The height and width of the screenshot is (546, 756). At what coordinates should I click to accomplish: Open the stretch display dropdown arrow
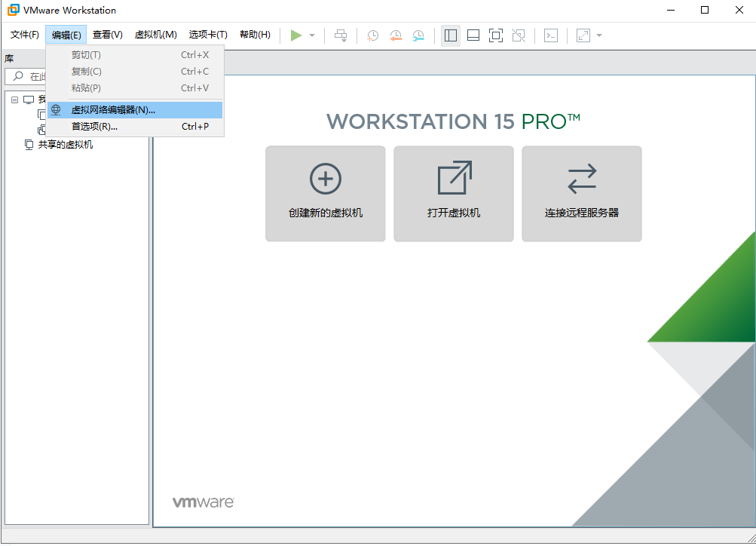599,35
